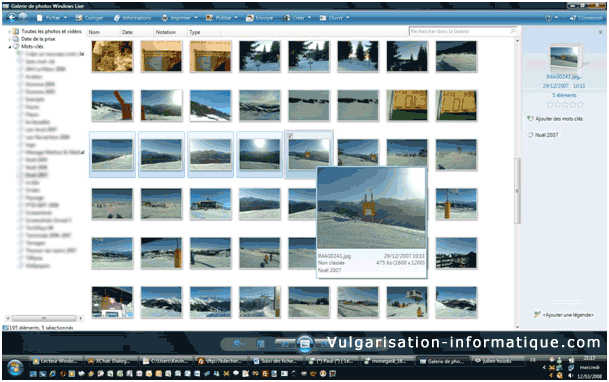Expand the Date de la prise node
This screenshot has height=382, width=609.
10,39
